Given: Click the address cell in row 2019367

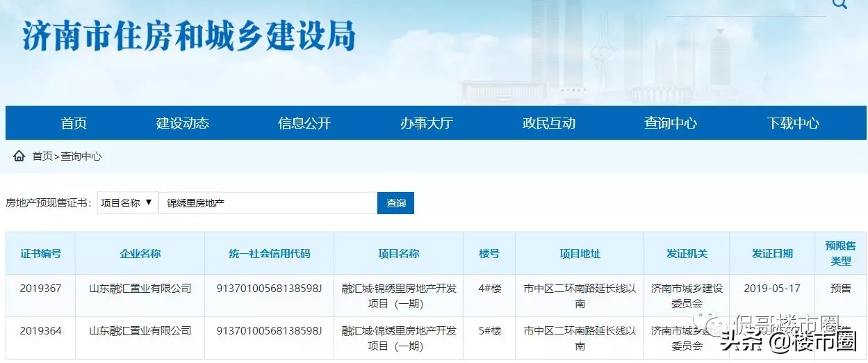Looking at the screenshot, I should tap(580, 296).
